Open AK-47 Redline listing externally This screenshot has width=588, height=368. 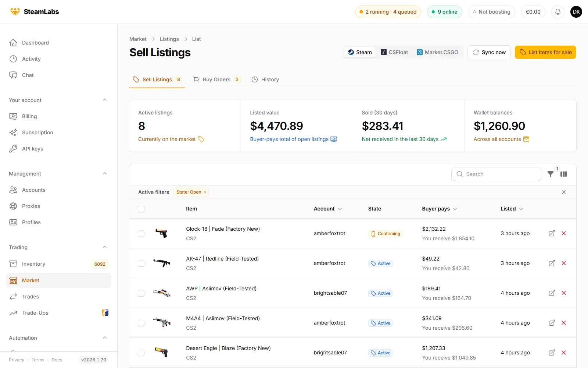(x=552, y=263)
